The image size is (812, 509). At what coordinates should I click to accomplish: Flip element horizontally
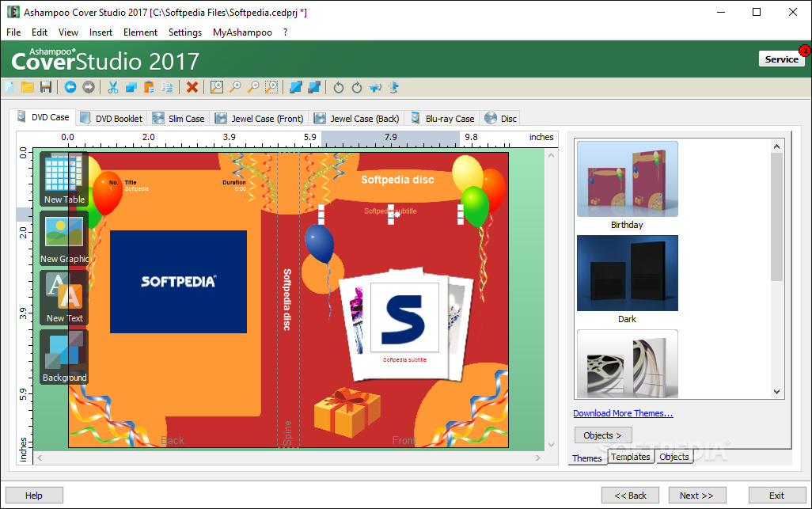coord(375,87)
